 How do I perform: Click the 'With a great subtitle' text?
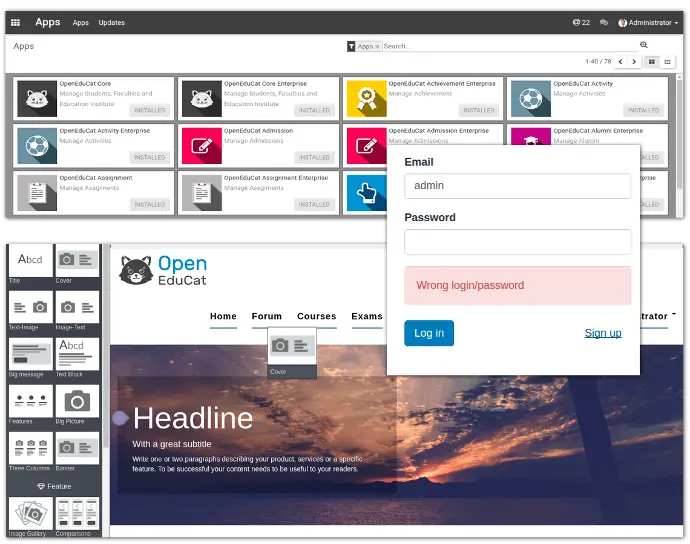tap(172, 444)
